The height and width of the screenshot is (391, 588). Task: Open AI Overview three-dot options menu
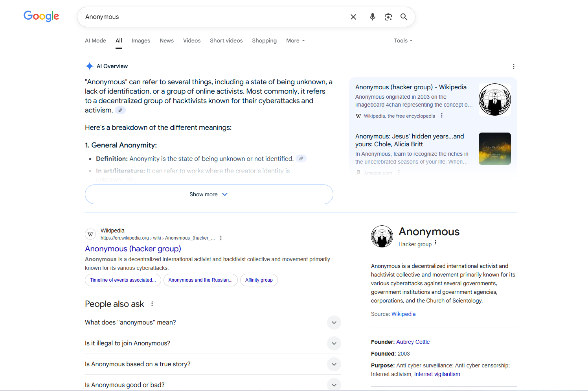click(514, 66)
